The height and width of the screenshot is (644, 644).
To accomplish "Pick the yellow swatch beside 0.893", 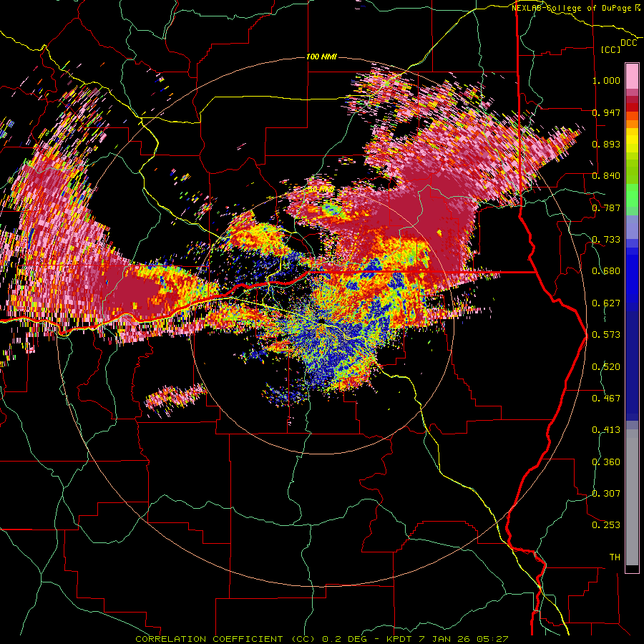I will [632, 140].
